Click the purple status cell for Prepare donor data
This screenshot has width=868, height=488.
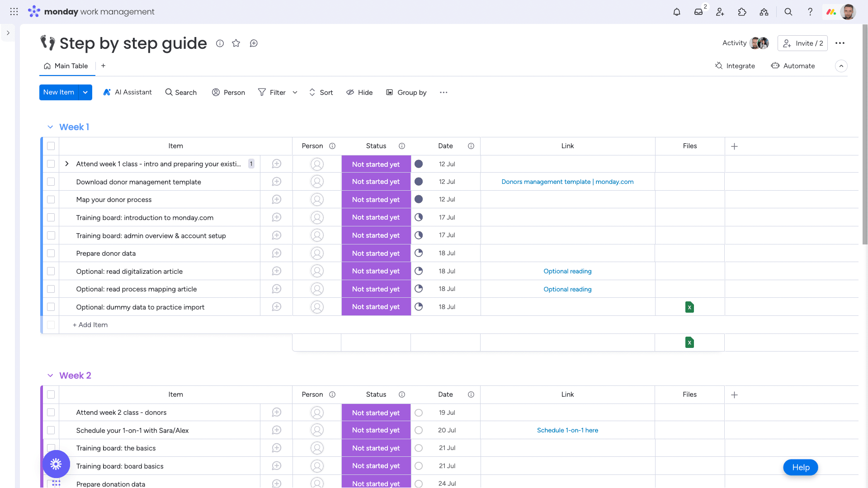[376, 253]
